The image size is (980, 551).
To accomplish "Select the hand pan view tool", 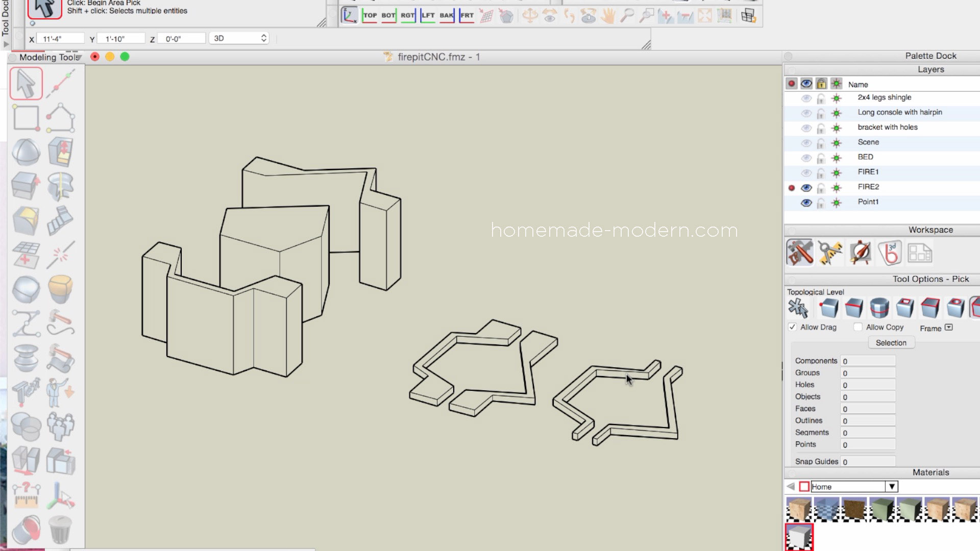I will pyautogui.click(x=607, y=16).
